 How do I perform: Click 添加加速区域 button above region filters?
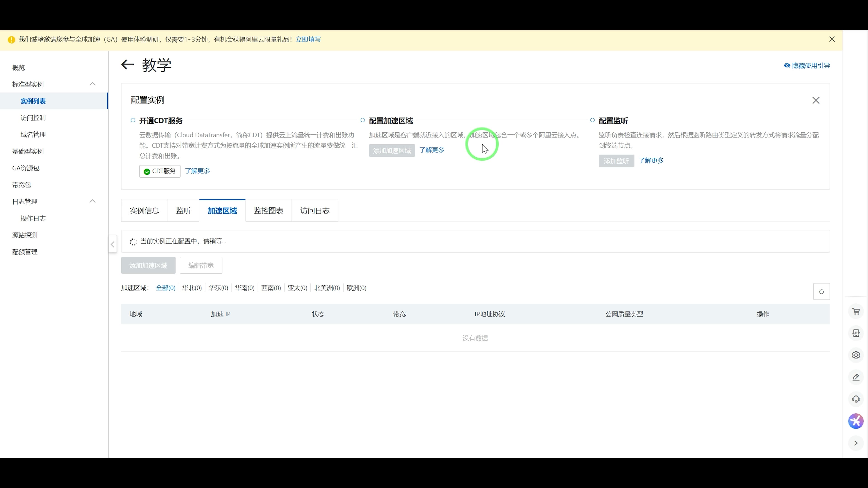click(148, 265)
